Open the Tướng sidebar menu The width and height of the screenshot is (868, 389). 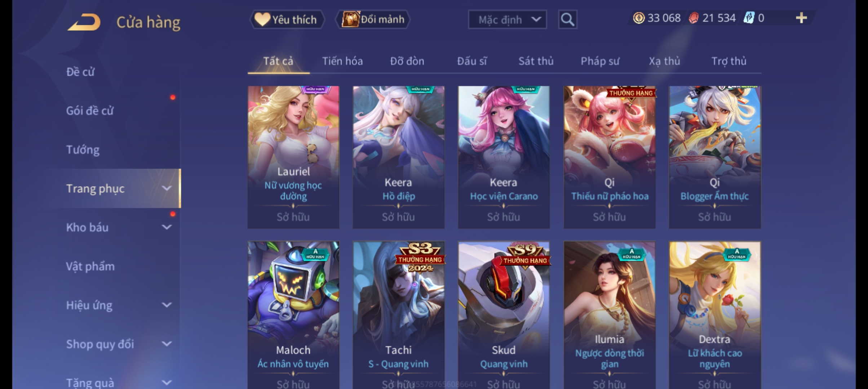pyautogui.click(x=83, y=149)
